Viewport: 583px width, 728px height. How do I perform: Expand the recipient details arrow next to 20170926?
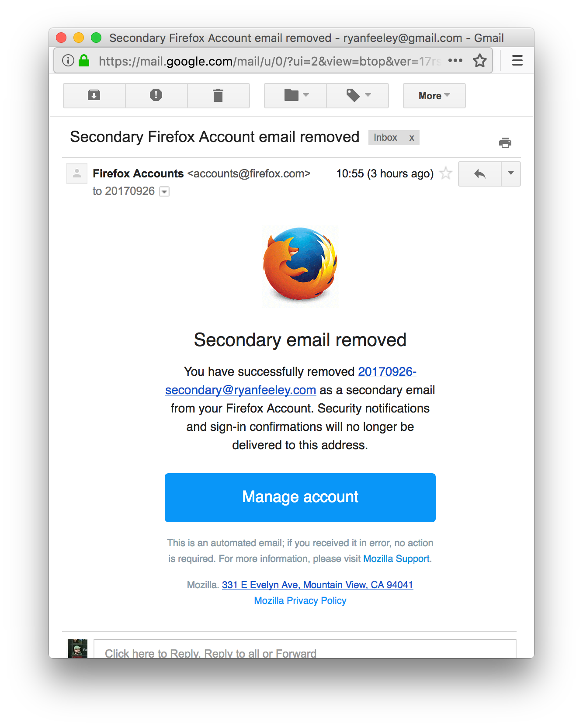[x=163, y=191]
